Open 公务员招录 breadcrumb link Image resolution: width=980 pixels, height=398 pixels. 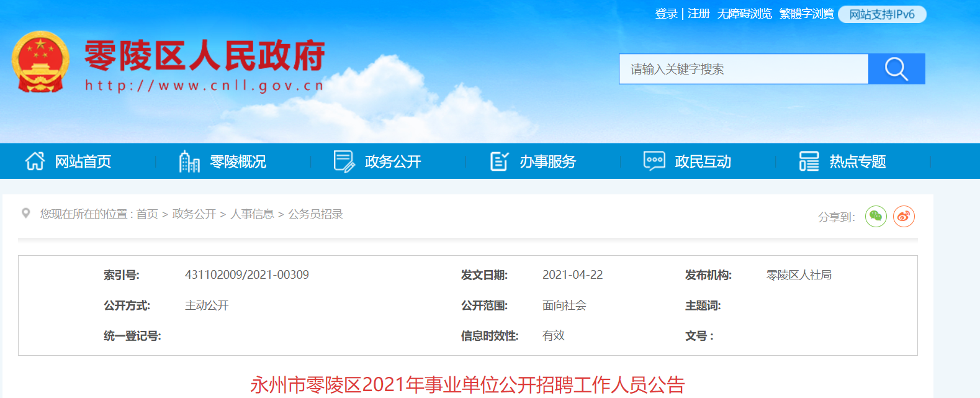[315, 214]
